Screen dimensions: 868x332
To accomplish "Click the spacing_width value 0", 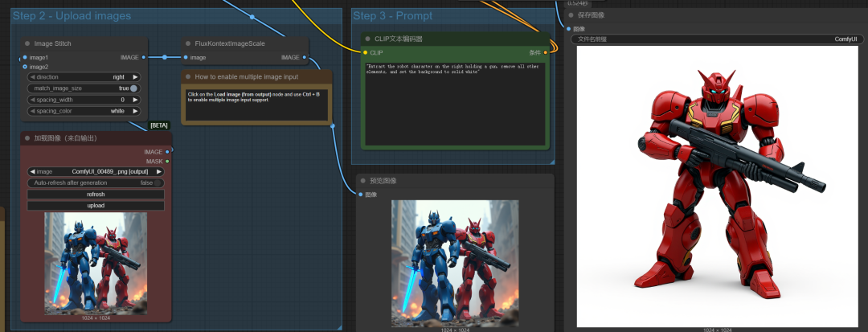I will [x=122, y=100].
